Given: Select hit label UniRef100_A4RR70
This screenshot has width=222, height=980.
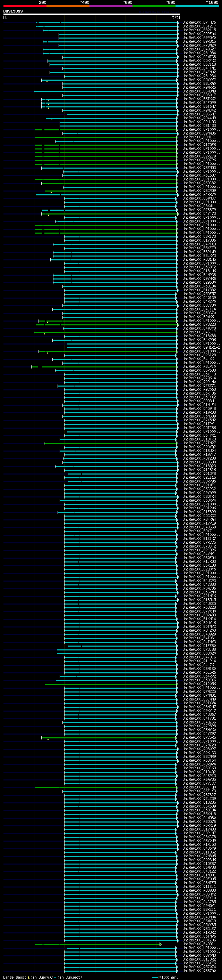Looking at the screenshot, I should [x=199, y=194].
